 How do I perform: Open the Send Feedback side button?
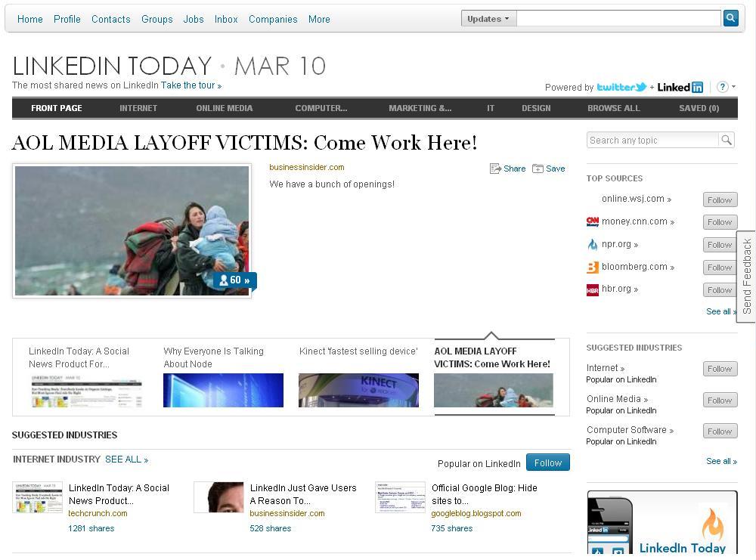click(x=746, y=276)
